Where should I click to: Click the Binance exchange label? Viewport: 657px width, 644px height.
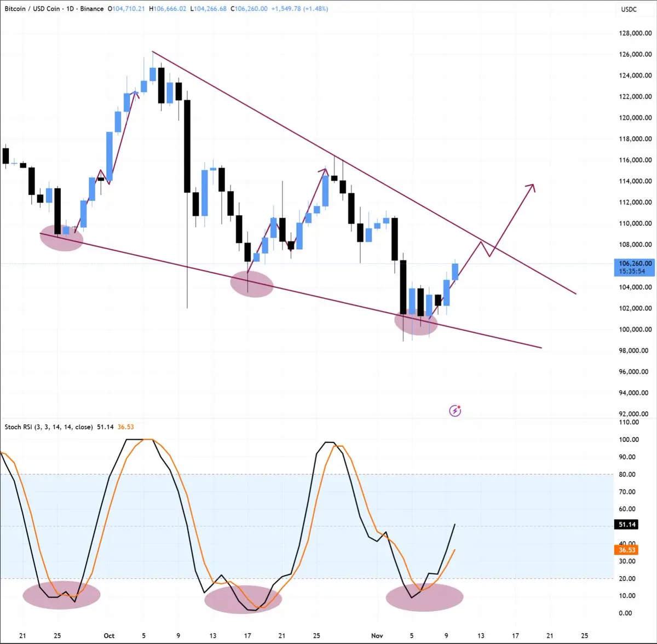tap(91, 9)
